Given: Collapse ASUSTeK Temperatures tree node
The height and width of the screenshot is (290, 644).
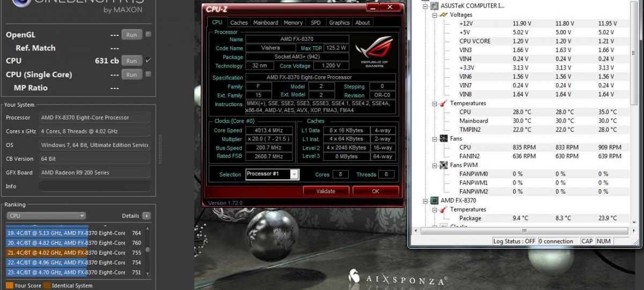Looking at the screenshot, I should [x=435, y=103].
